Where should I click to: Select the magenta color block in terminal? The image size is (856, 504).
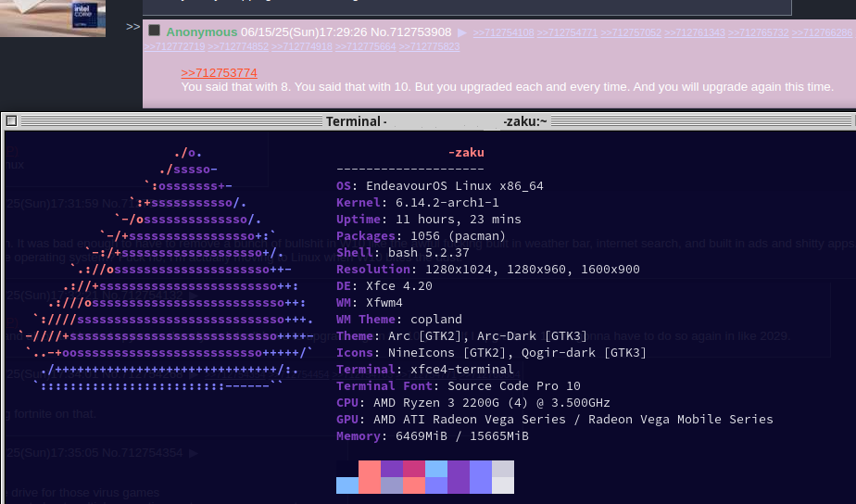click(414, 469)
